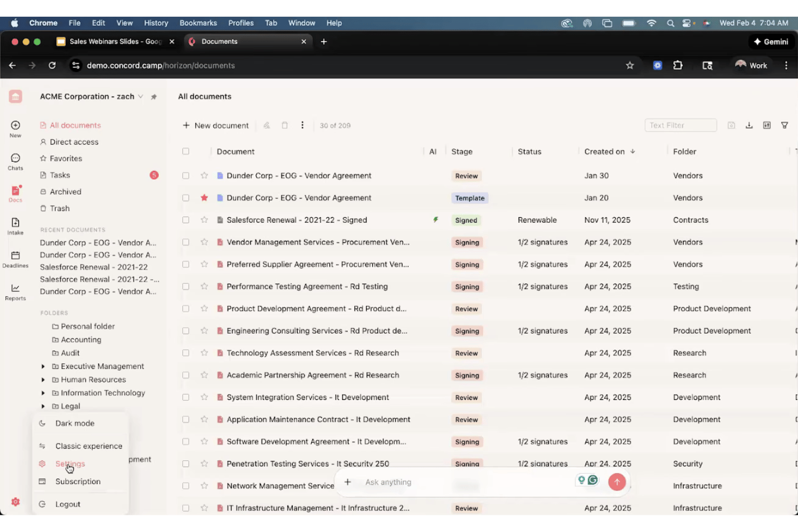Toggle the select-all checkbox in table header
The height and width of the screenshot is (532, 798).
(x=185, y=151)
